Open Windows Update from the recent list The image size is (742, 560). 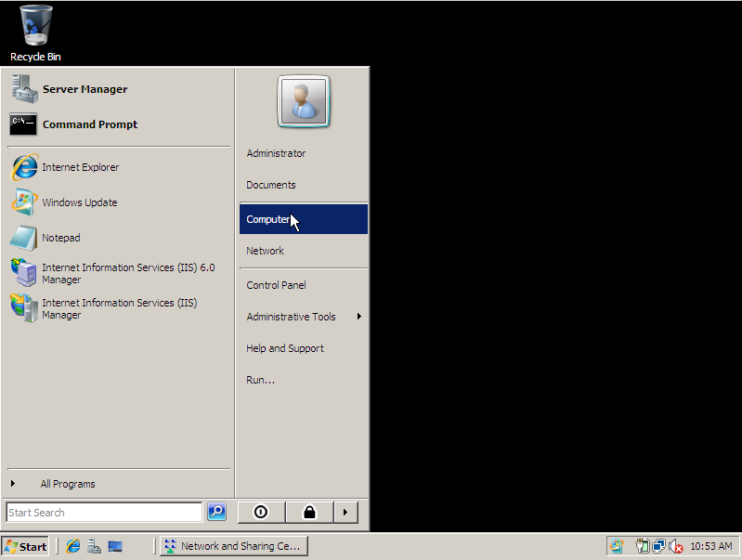[x=118, y=202]
